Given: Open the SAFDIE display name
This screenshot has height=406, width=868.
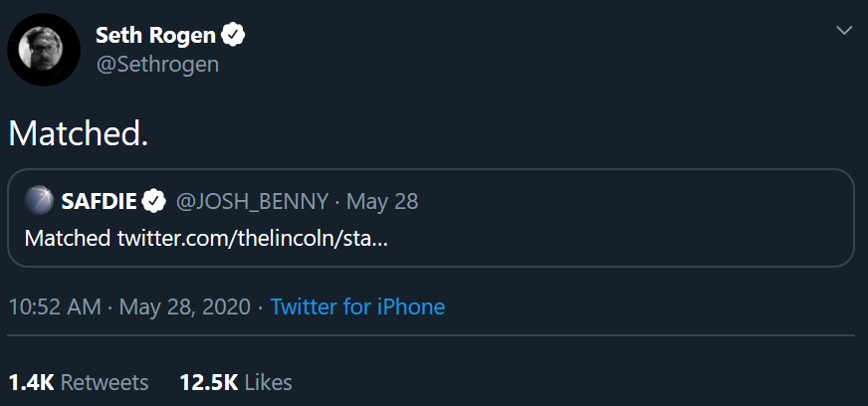Looking at the screenshot, I should coord(99,201).
